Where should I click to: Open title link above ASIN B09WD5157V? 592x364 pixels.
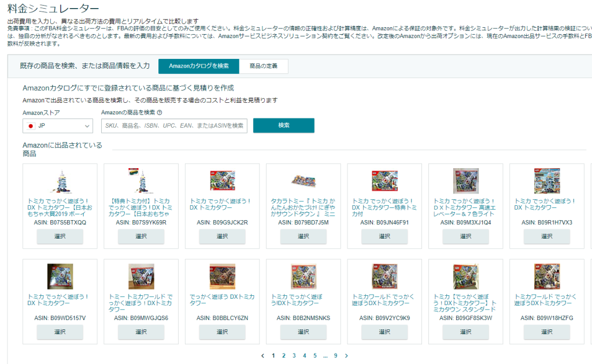tap(57, 300)
